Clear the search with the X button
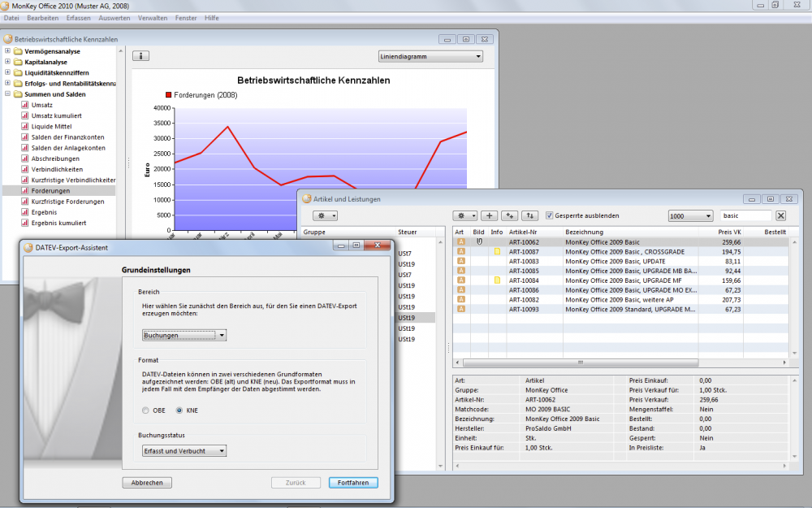Image resolution: width=812 pixels, height=508 pixels. tap(781, 215)
